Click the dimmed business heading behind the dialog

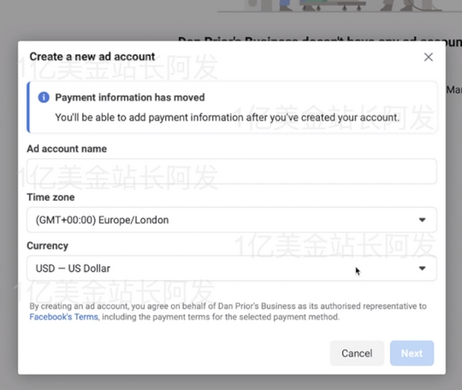click(320, 40)
